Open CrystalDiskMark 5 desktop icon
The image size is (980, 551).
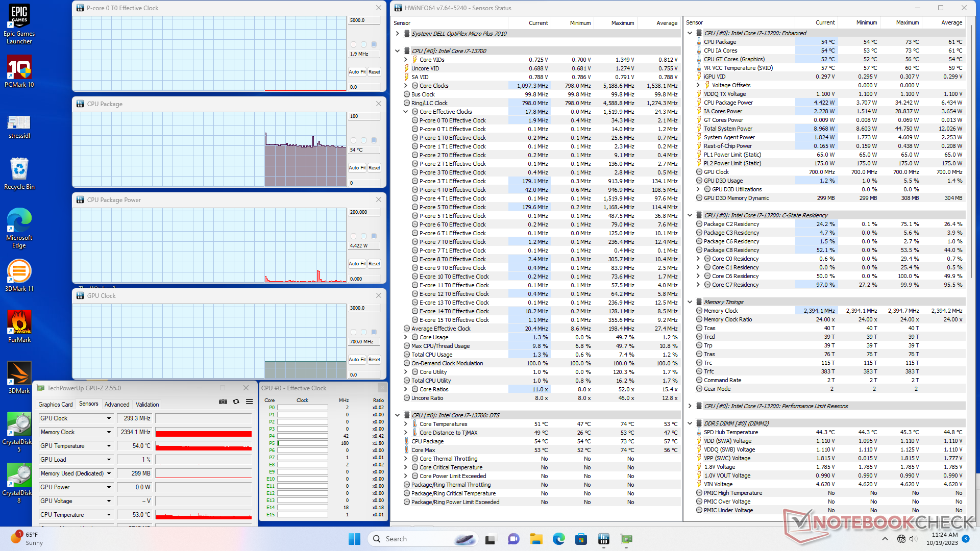(19, 432)
